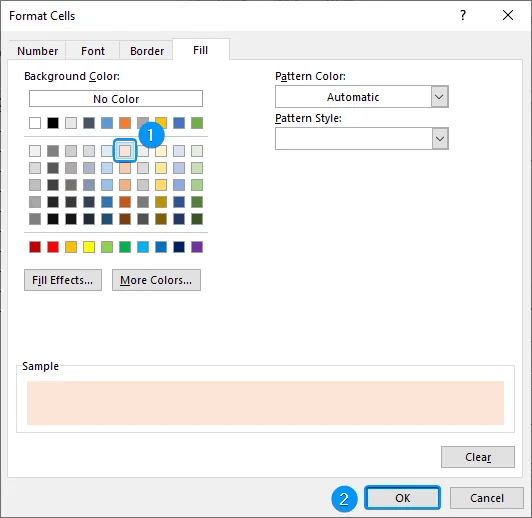Pick Gold Darker 50% olive-brown swatch
532x518 pixels.
tap(161, 219)
